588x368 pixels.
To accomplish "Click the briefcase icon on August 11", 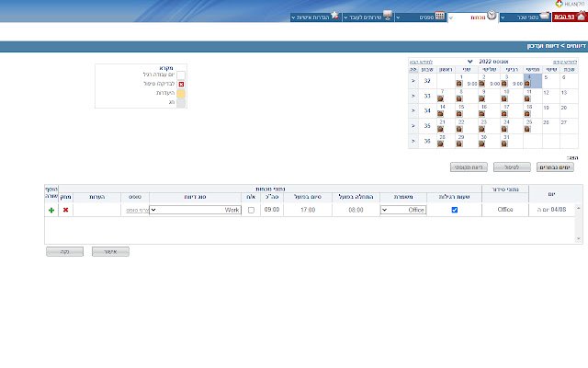I will (x=527, y=98).
